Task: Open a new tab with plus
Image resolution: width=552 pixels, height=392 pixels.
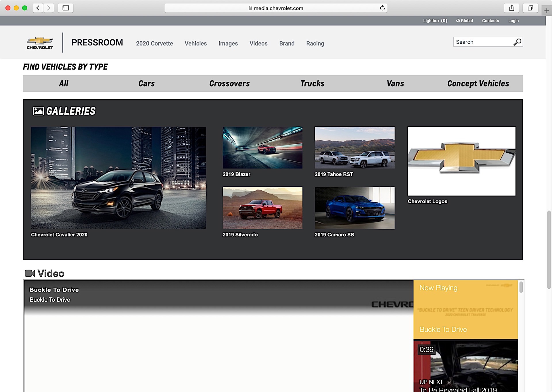Action: tap(547, 11)
